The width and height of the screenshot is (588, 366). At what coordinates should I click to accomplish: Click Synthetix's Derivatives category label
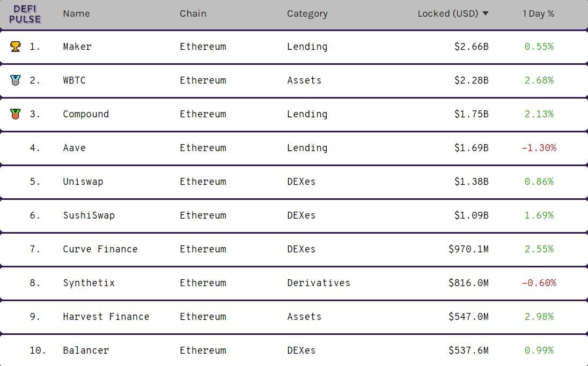click(319, 283)
